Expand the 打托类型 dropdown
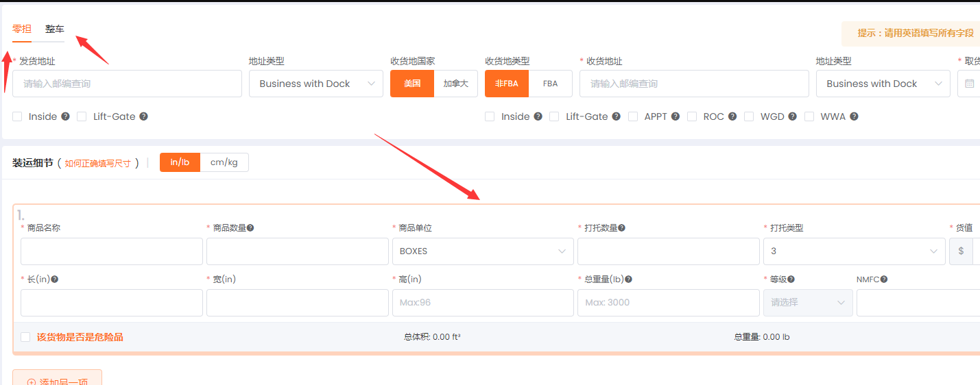This screenshot has height=385, width=980. click(853, 251)
